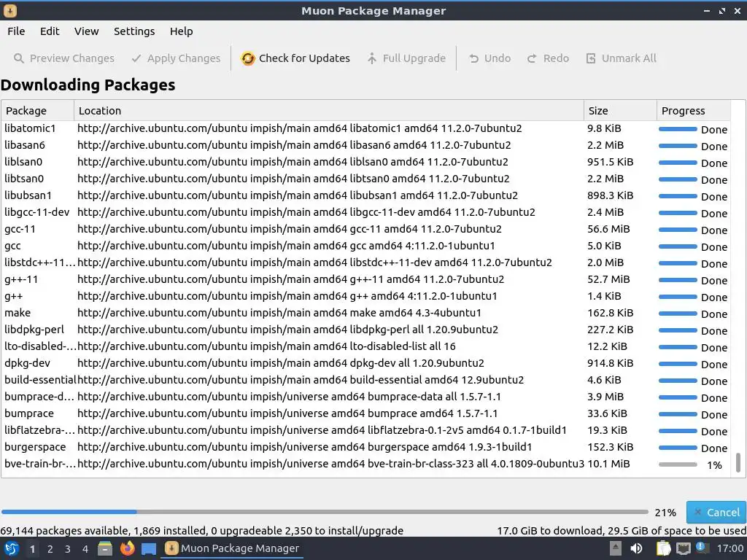Viewport: 747px width, 560px height.
Task: Click the gcc-11 size 56.6 MiB cell
Action: [x=608, y=229]
